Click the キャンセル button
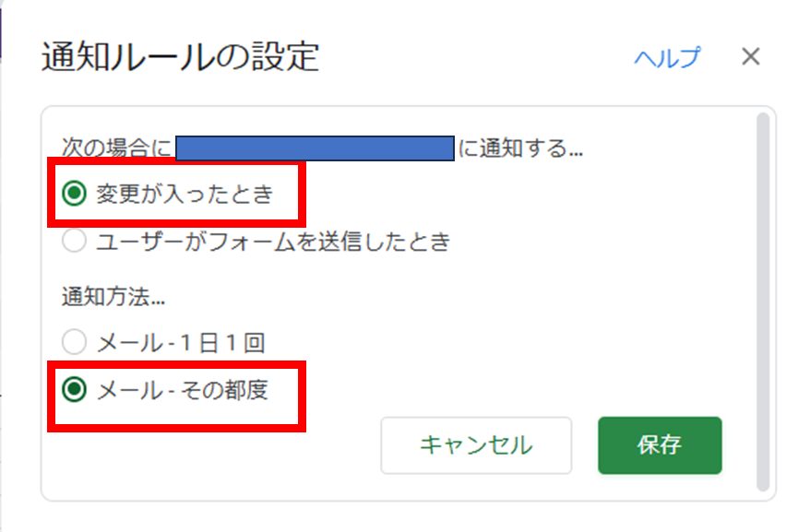The image size is (810, 532). tap(476, 445)
